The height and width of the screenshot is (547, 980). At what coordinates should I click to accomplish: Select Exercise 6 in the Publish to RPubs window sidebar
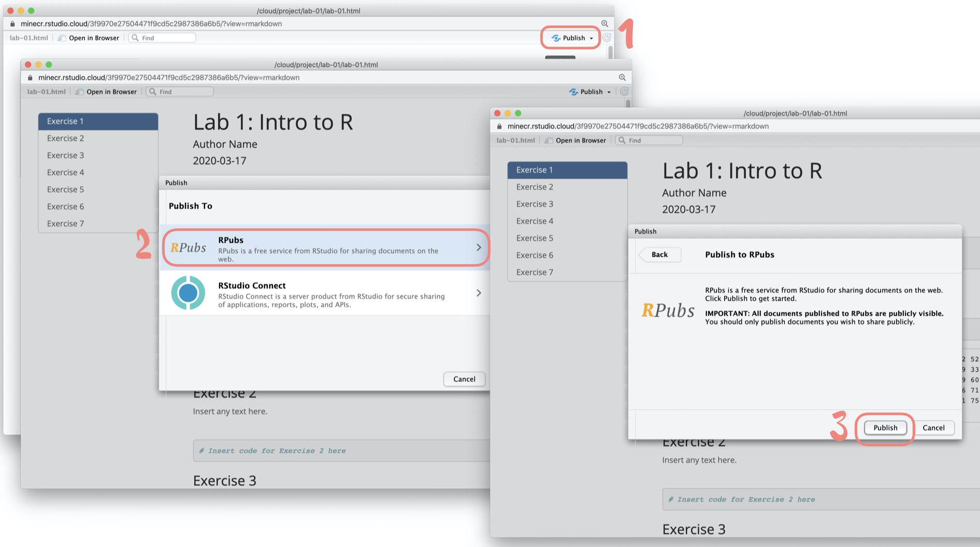(x=535, y=255)
